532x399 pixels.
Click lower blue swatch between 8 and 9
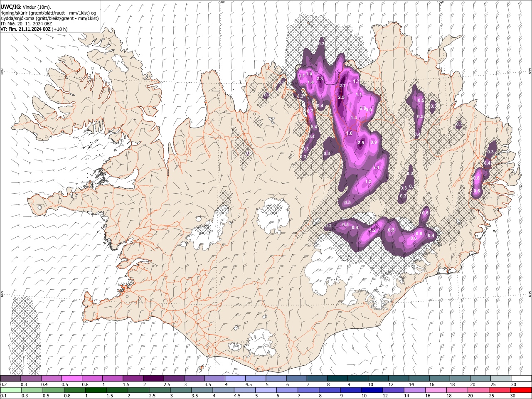point(330,390)
